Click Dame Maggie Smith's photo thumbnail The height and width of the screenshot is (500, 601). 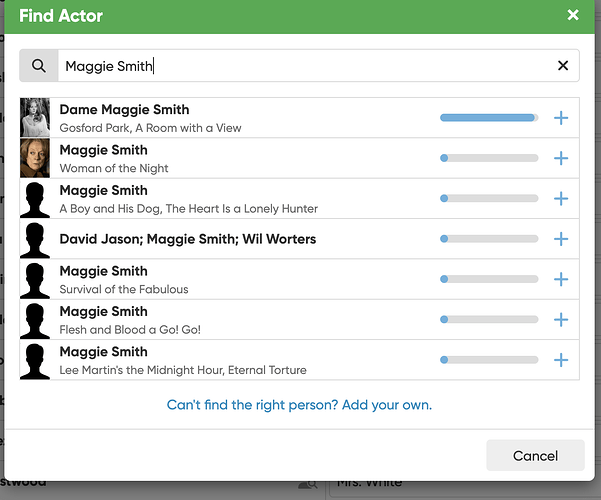[x=35, y=118]
